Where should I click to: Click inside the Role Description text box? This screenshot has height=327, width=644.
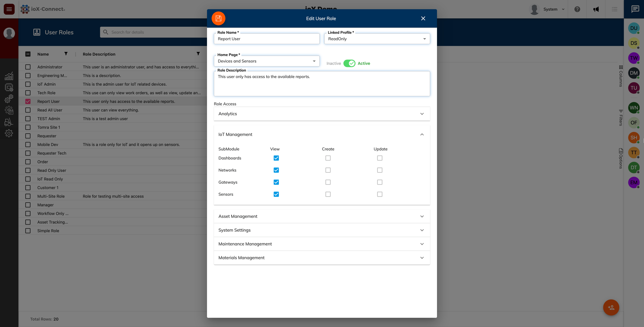[322, 84]
